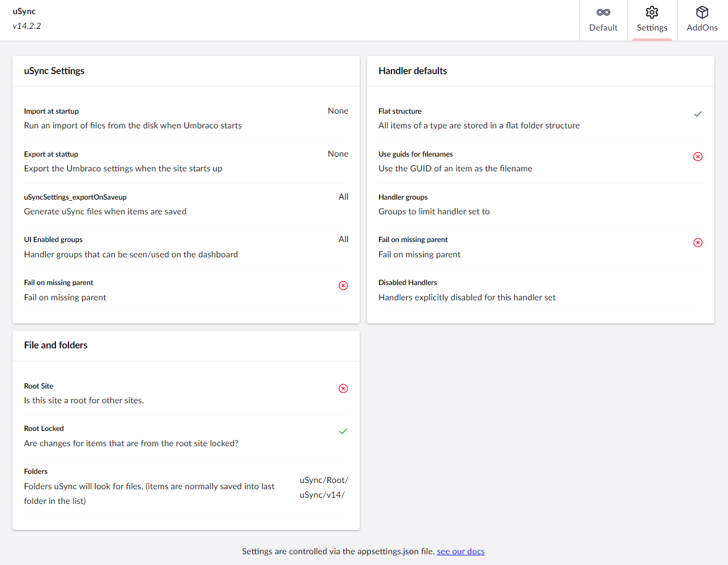Click the 'uSync' title in header
Screen dimensions: 728x565
click(x=24, y=11)
